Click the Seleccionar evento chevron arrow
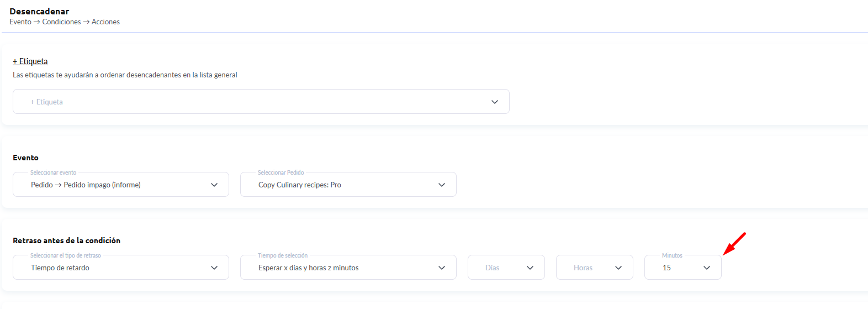Screen dimensions: 868x309 pyautogui.click(x=214, y=185)
